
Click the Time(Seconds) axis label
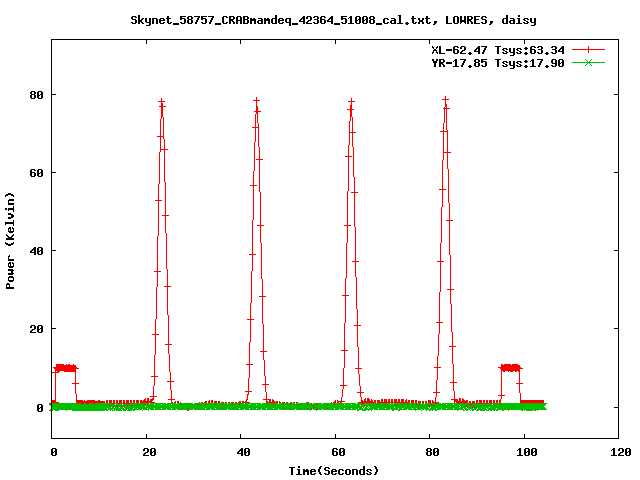pyautogui.click(x=334, y=471)
